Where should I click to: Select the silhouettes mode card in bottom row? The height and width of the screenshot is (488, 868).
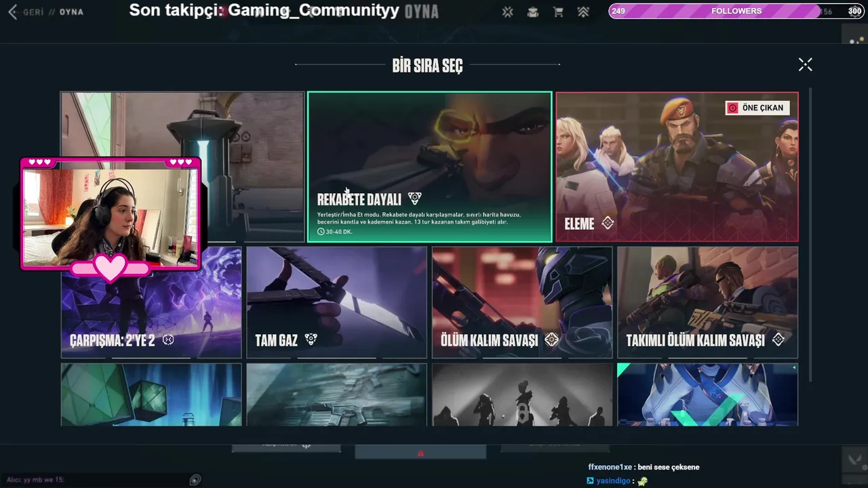click(x=522, y=394)
